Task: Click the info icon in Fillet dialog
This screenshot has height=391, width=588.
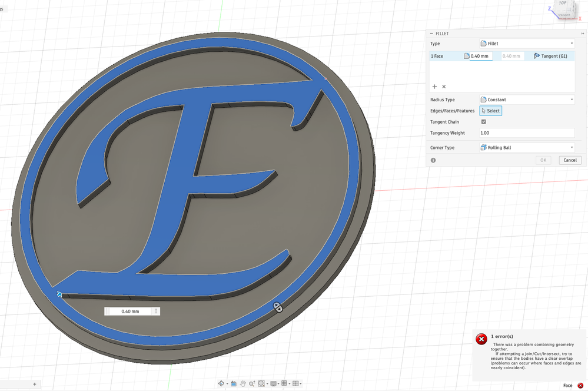Action: [x=434, y=160]
